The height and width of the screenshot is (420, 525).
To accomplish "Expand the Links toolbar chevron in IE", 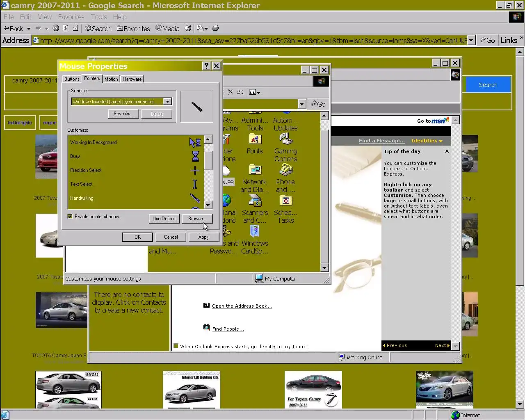I will pos(521,38).
